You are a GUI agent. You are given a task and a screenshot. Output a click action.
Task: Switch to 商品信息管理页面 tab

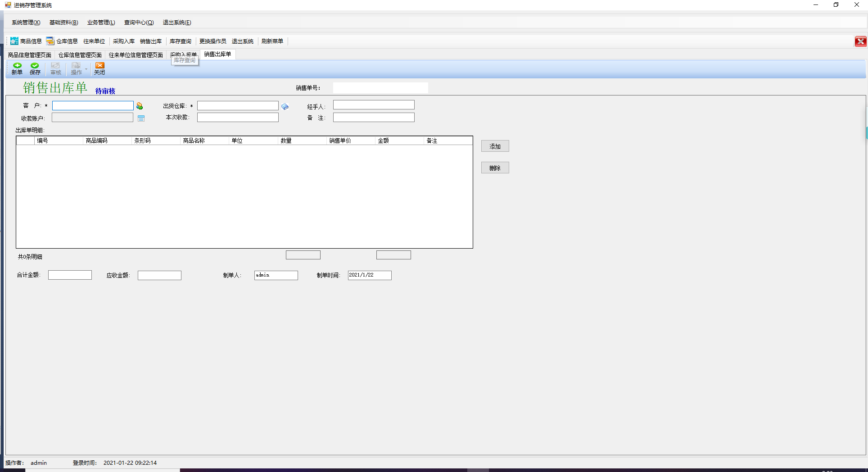(x=30, y=55)
